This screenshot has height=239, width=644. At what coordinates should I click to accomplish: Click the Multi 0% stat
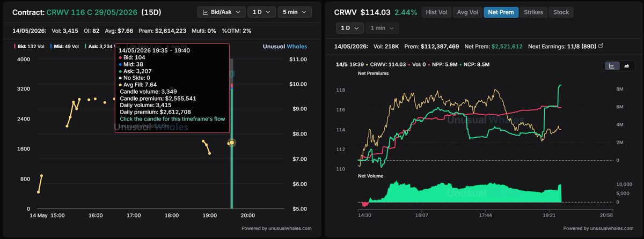(x=203, y=31)
